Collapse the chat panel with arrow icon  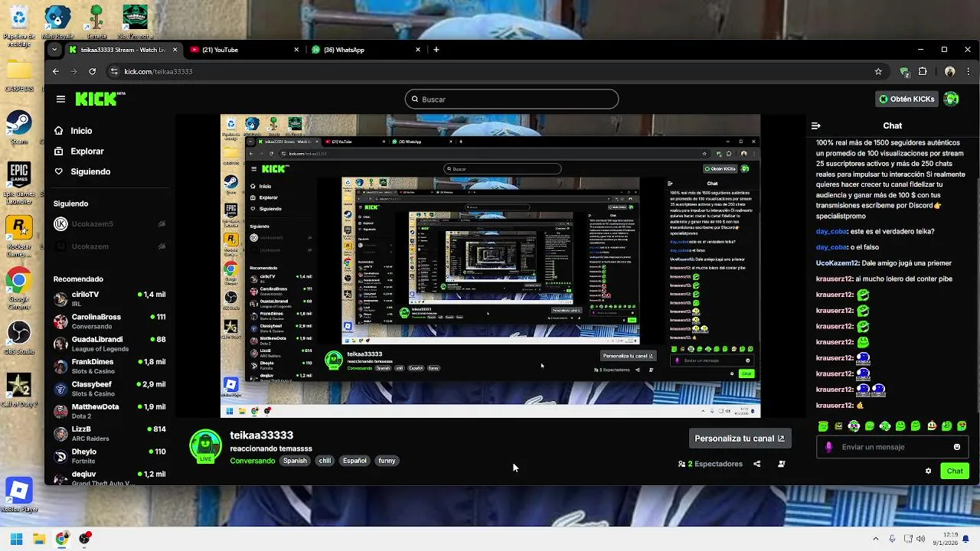(x=816, y=126)
